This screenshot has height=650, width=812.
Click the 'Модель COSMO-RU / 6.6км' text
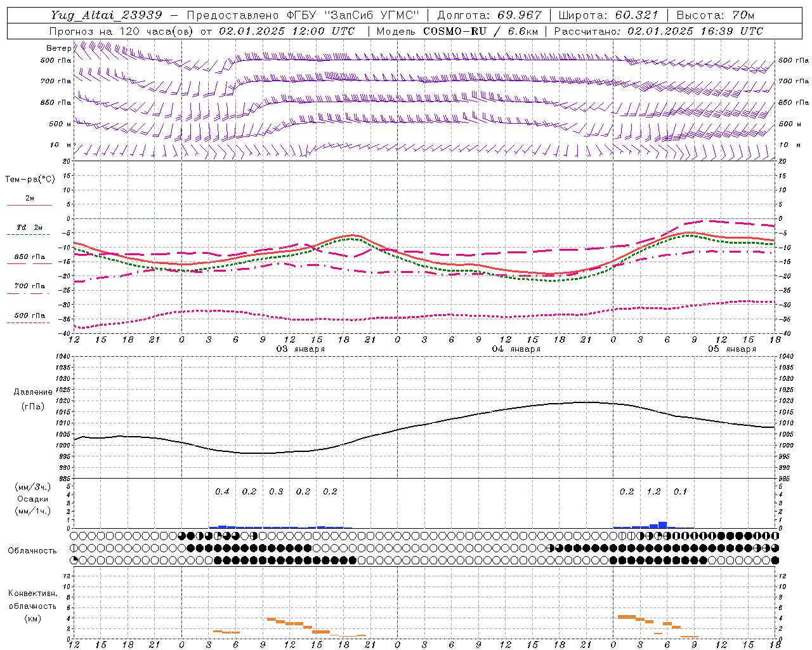[457, 31]
